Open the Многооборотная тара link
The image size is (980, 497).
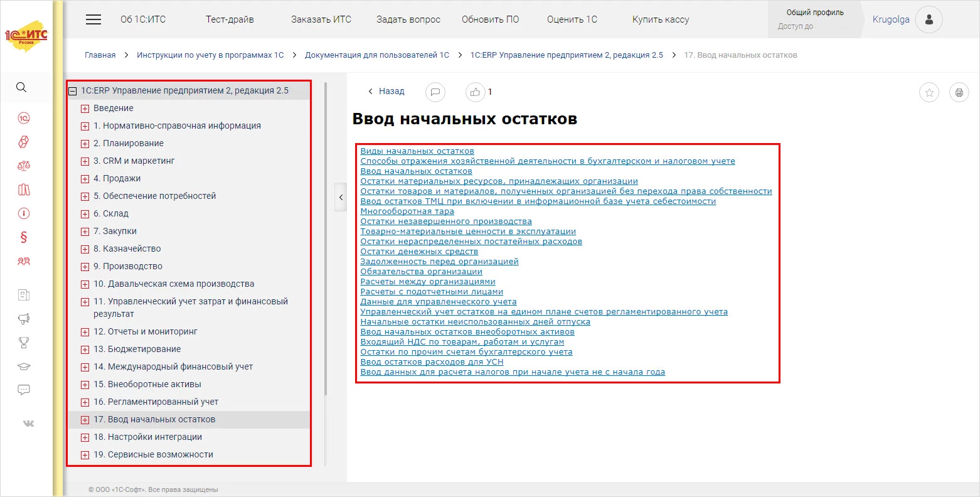click(407, 211)
